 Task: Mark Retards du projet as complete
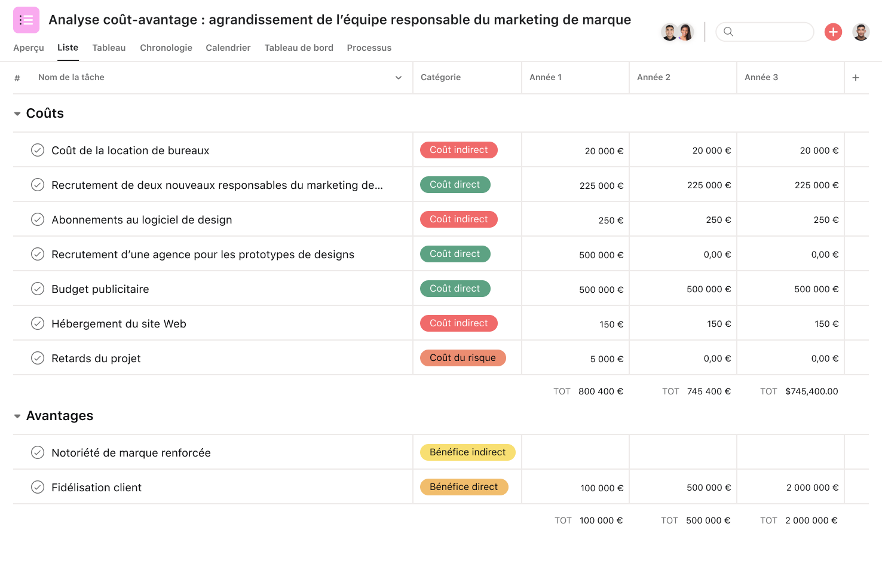click(37, 358)
